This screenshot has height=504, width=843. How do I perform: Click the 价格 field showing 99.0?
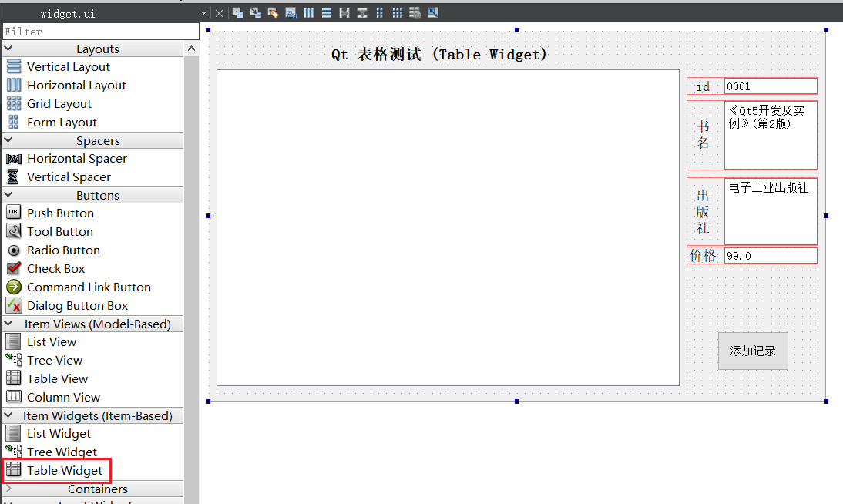771,256
